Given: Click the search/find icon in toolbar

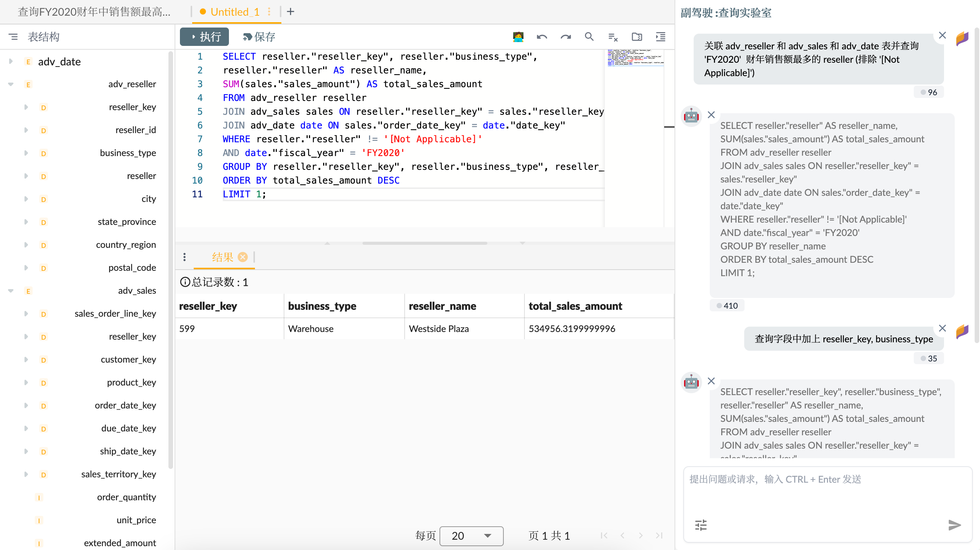Looking at the screenshot, I should tap(588, 37).
